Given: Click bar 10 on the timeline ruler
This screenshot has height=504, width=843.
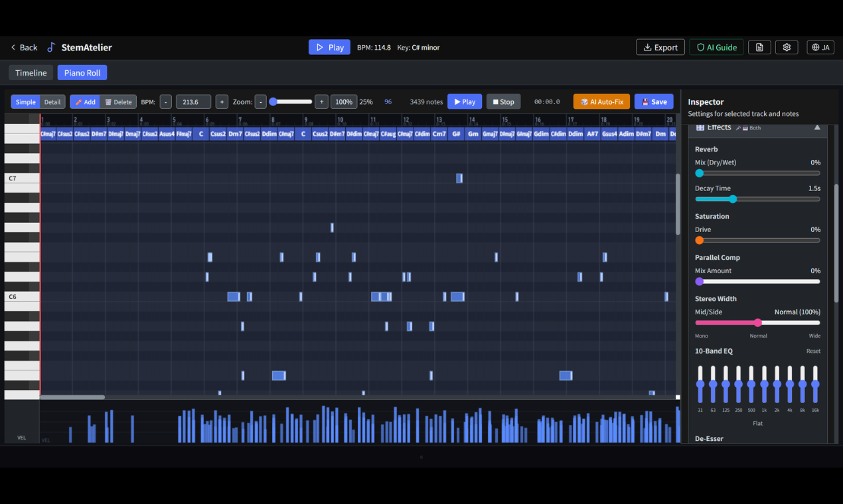Looking at the screenshot, I should [x=340, y=120].
